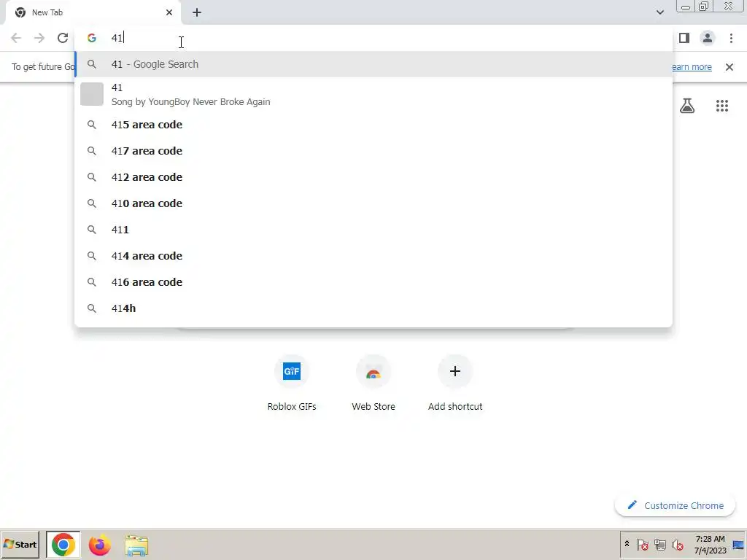The image size is (747, 560).
Task: Launch Firefox from the taskbar
Action: pos(99,545)
